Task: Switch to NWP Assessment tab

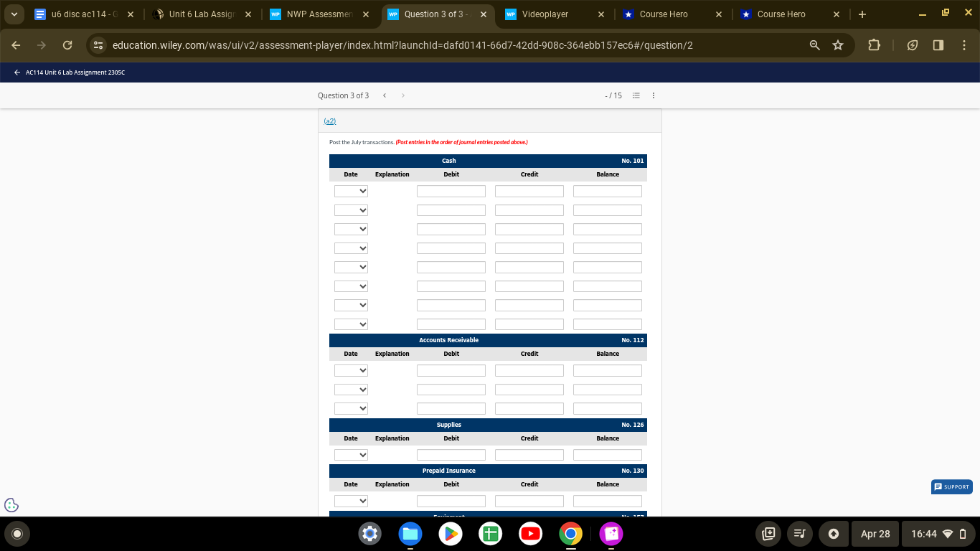Action: pos(319,14)
